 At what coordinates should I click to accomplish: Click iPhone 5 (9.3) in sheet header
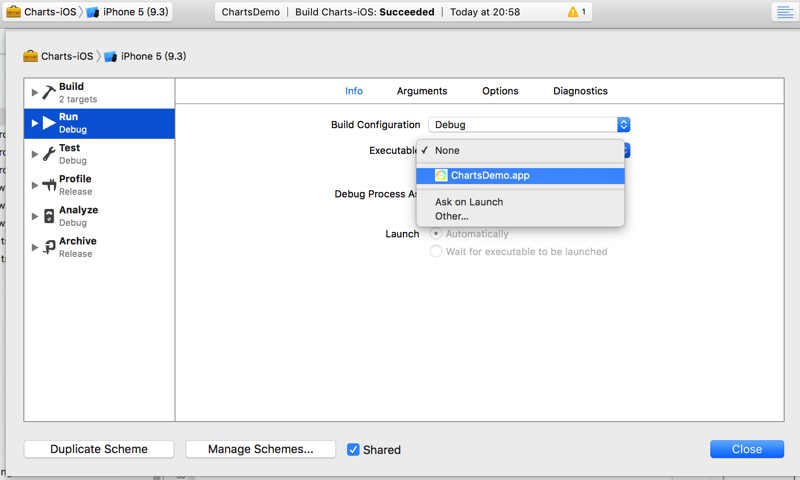click(154, 56)
